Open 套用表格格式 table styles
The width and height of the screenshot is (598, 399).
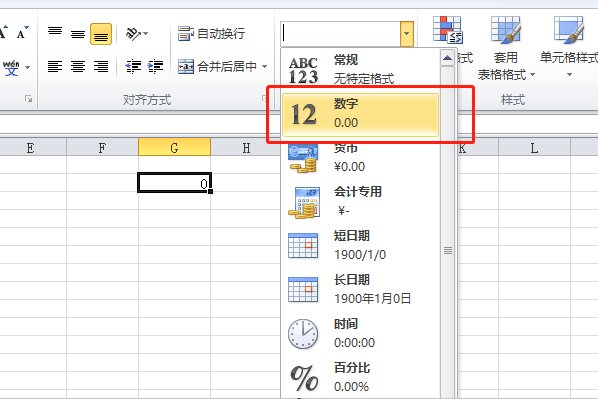(x=506, y=47)
